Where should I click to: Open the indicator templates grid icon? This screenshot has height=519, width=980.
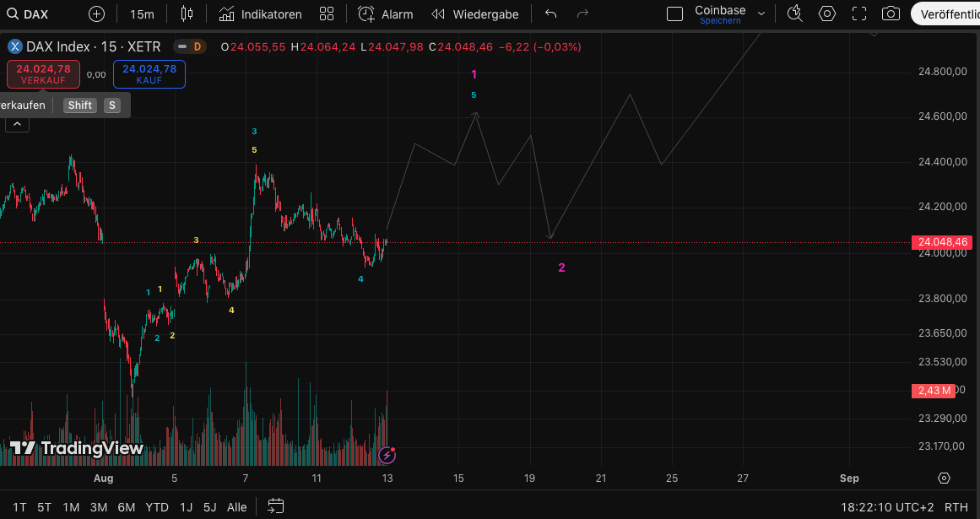[327, 14]
